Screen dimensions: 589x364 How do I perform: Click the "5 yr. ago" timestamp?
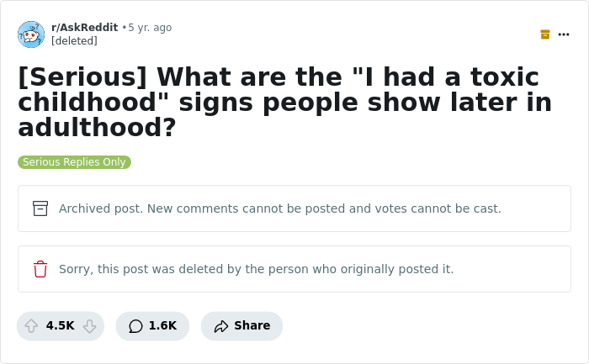pos(150,28)
